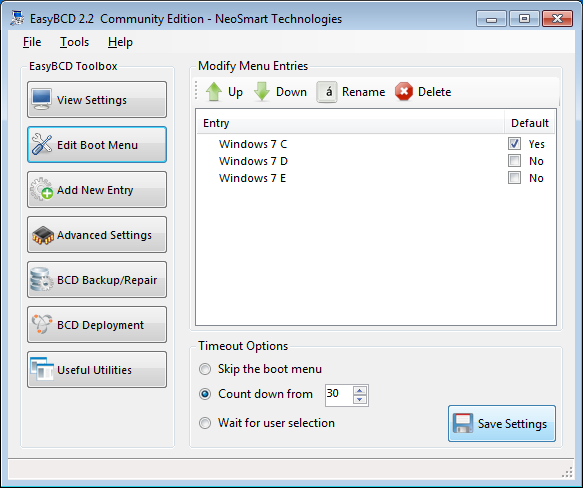
Task: Click the Rename icon in toolbar
Action: (326, 92)
